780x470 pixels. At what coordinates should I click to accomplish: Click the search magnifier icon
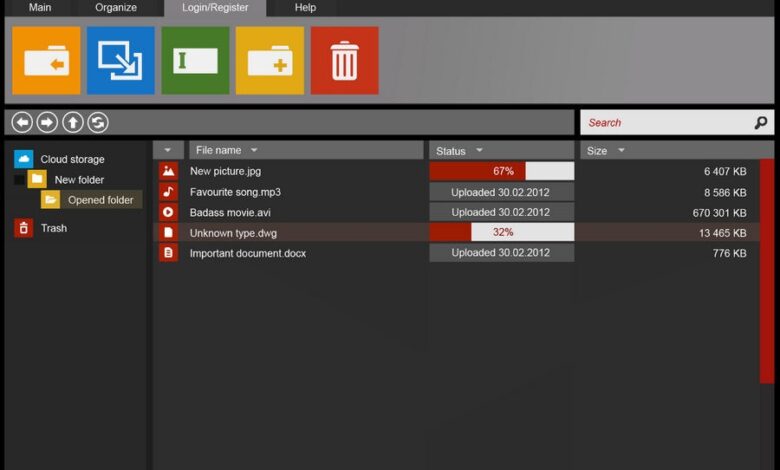pyautogui.click(x=761, y=122)
